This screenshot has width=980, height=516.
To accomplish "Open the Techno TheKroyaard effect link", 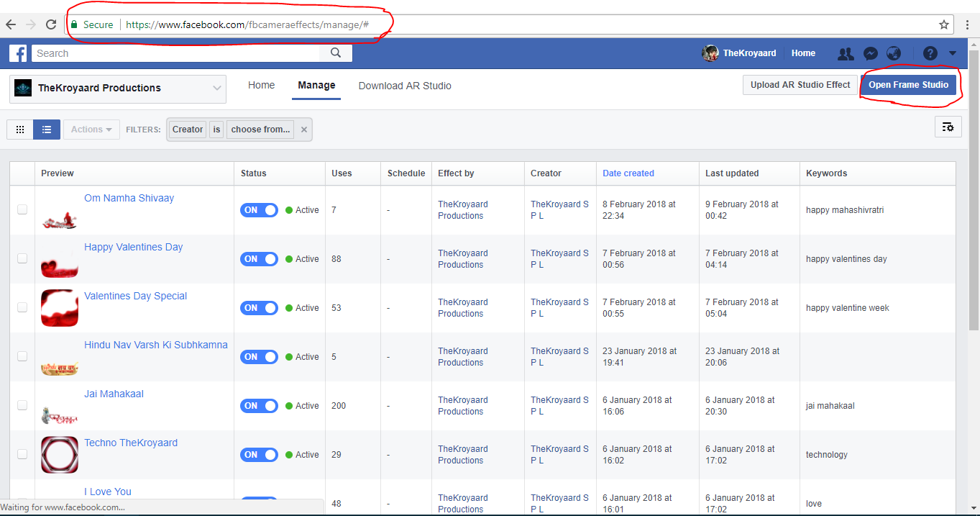I will click(131, 443).
